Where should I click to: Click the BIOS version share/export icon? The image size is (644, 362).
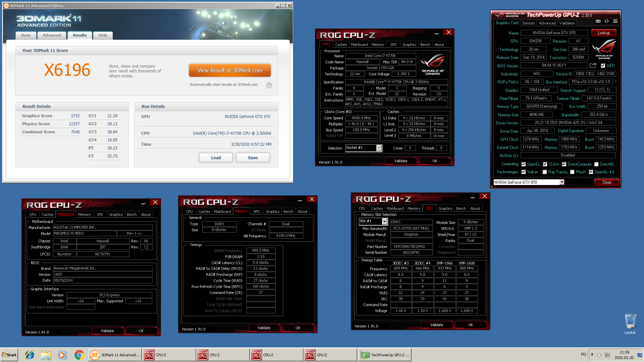[593, 65]
